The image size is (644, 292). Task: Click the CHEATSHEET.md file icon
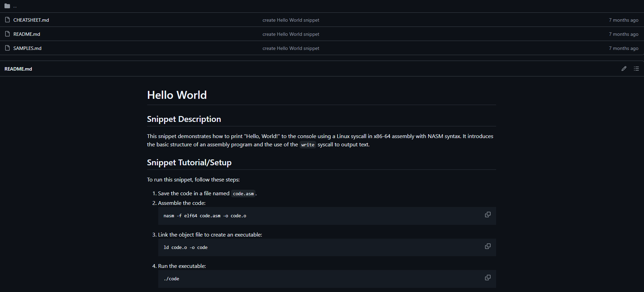7,20
